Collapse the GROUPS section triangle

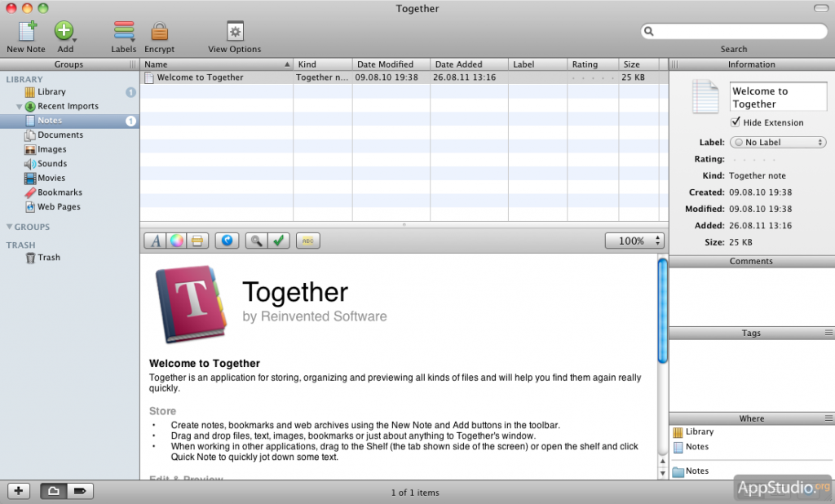click(x=9, y=227)
